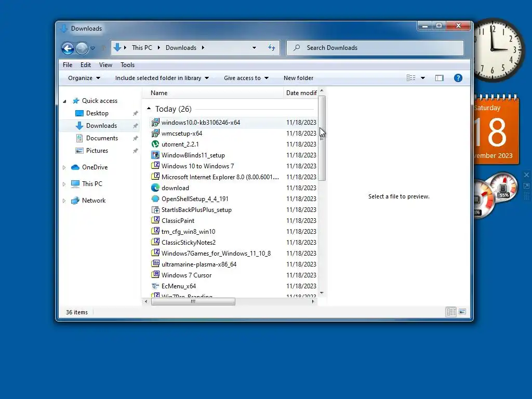Select the windows10.0-kb3106246-x64 file icon
This screenshot has width=532, height=399.
[x=155, y=123]
